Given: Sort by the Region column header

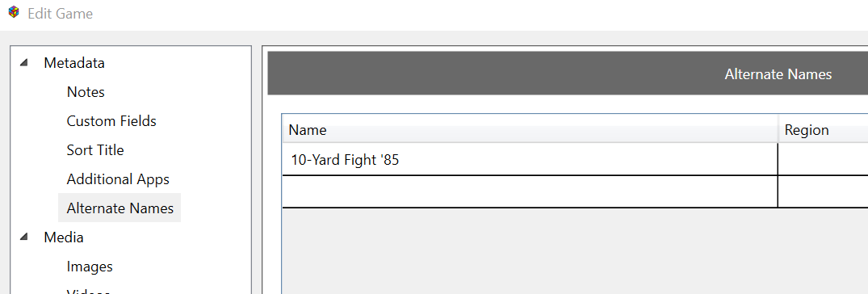Looking at the screenshot, I should tap(823, 130).
